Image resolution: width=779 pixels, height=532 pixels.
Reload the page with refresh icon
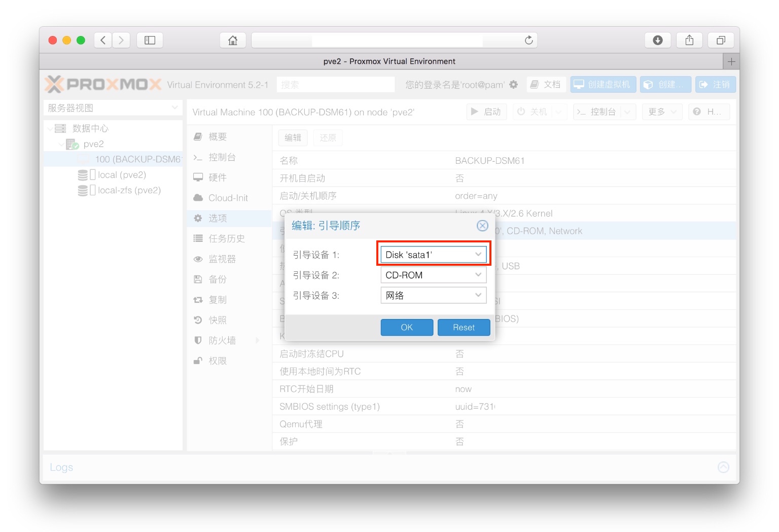click(x=528, y=40)
